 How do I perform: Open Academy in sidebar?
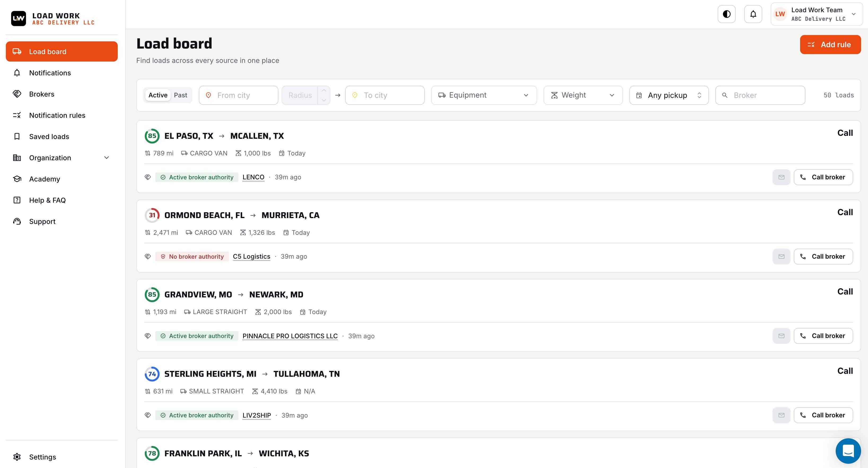(62, 179)
